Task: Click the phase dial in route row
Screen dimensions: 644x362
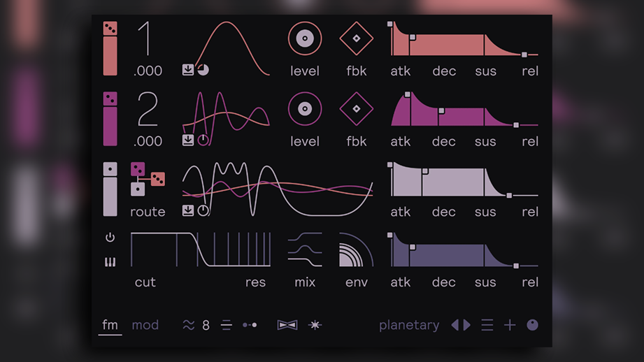Action: (203, 210)
